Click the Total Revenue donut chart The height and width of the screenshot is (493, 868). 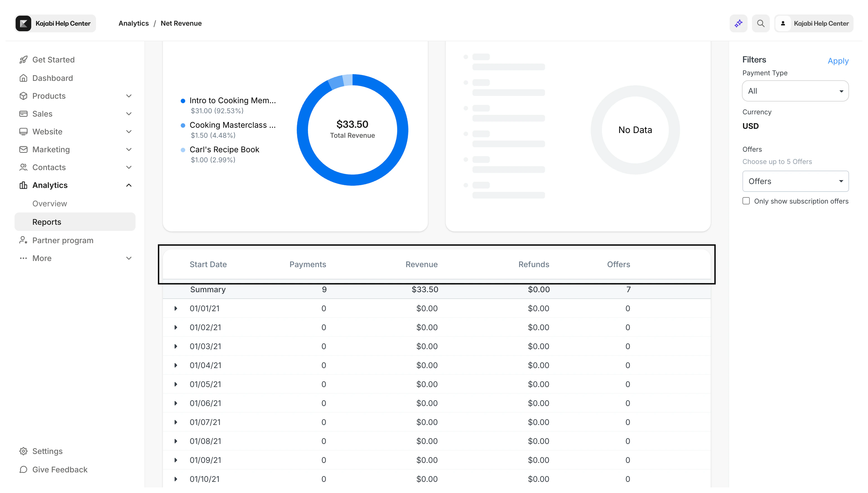[x=352, y=130]
